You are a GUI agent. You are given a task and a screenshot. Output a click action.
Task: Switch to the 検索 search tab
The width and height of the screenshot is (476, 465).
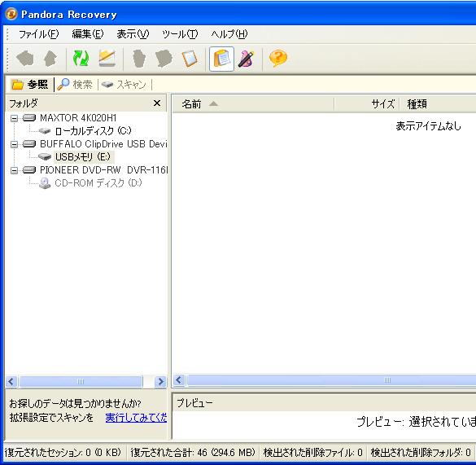75,85
